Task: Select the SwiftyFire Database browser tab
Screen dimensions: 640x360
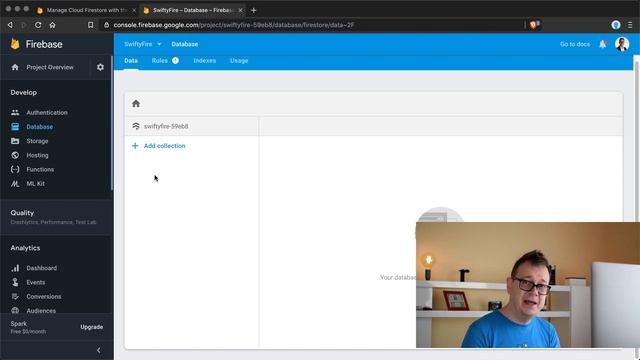Action: pos(193,10)
